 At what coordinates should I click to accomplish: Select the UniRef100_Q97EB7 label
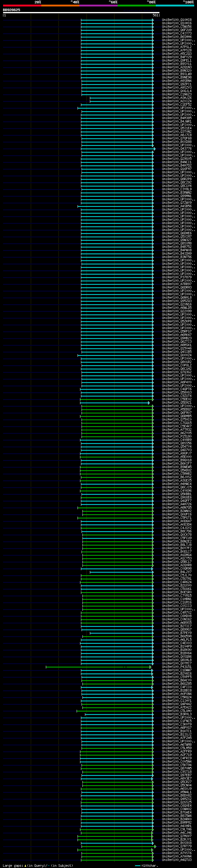pos(177,775)
